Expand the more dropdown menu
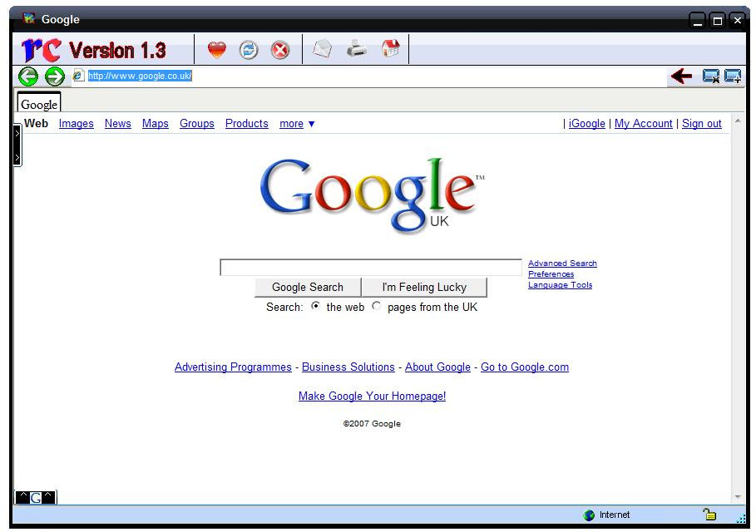756x532 pixels. pyautogui.click(x=297, y=124)
